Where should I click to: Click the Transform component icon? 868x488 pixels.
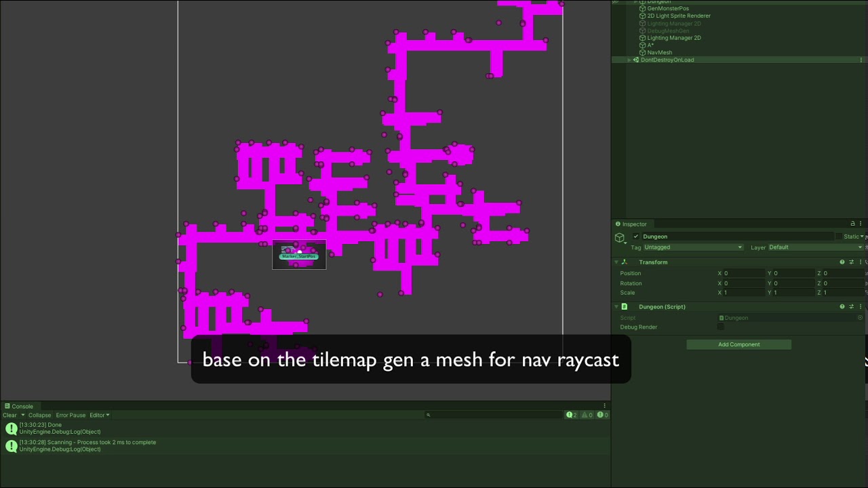tap(625, 262)
